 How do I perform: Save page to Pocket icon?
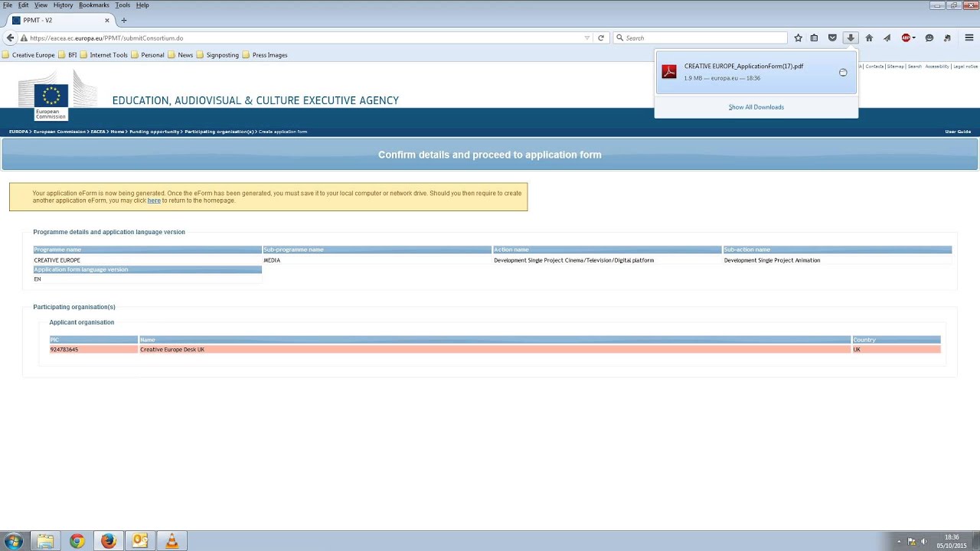tap(832, 37)
